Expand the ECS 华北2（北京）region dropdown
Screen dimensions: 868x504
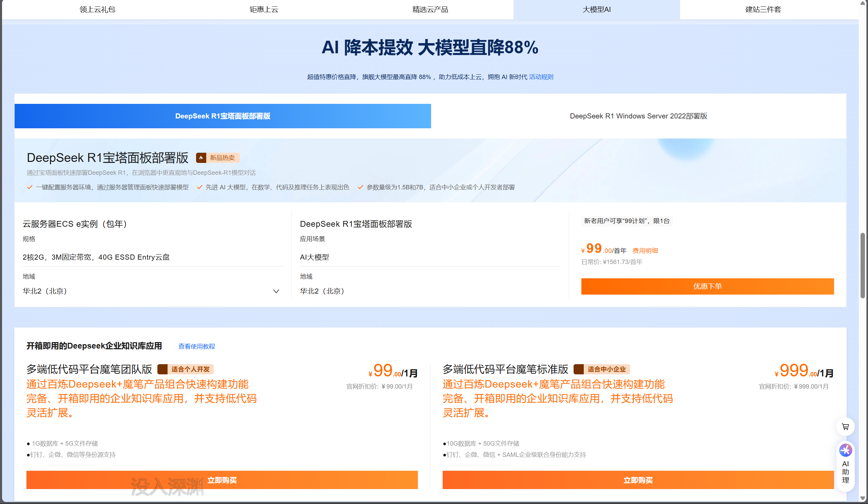pyautogui.click(x=276, y=291)
